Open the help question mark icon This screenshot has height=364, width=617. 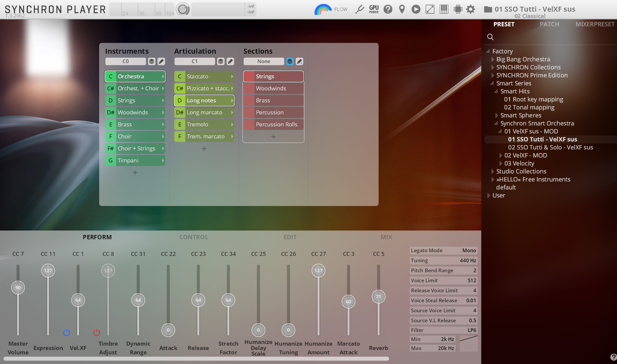click(388, 9)
